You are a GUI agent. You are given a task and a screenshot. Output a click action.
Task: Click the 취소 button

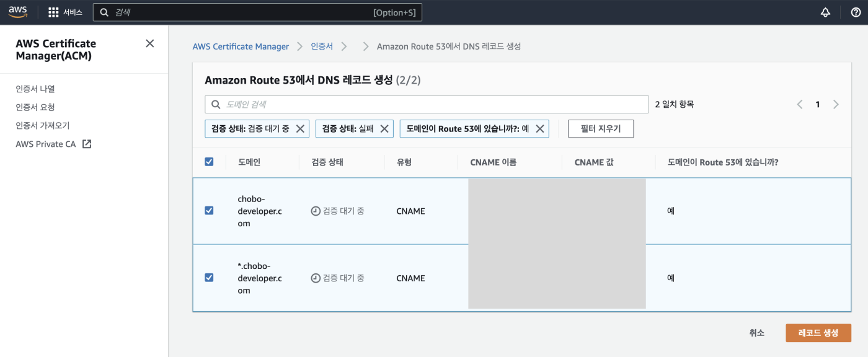click(756, 333)
